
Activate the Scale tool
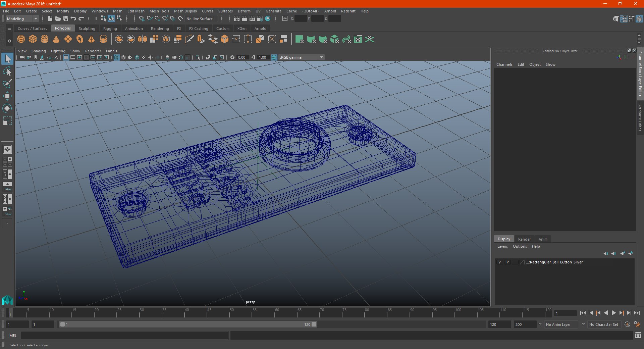coord(7,121)
